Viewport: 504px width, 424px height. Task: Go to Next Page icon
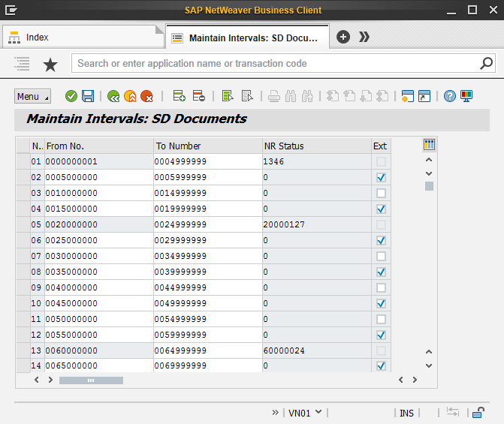pos(366,96)
